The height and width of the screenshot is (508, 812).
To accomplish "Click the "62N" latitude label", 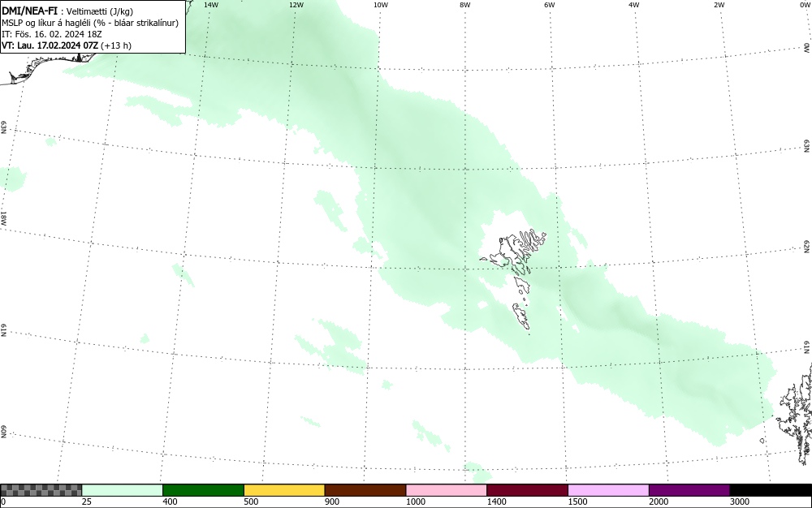I will pyautogui.click(x=807, y=246).
